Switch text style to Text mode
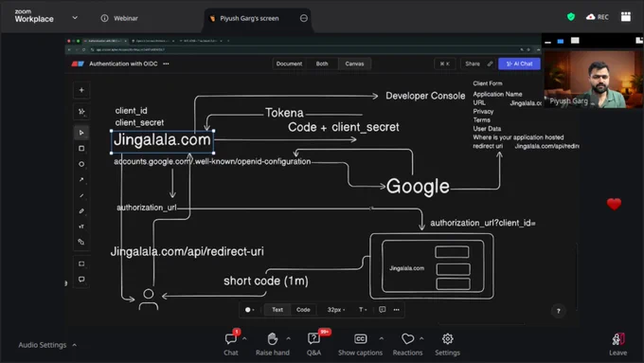Viewport: 644px width, 363px height. pyautogui.click(x=277, y=310)
